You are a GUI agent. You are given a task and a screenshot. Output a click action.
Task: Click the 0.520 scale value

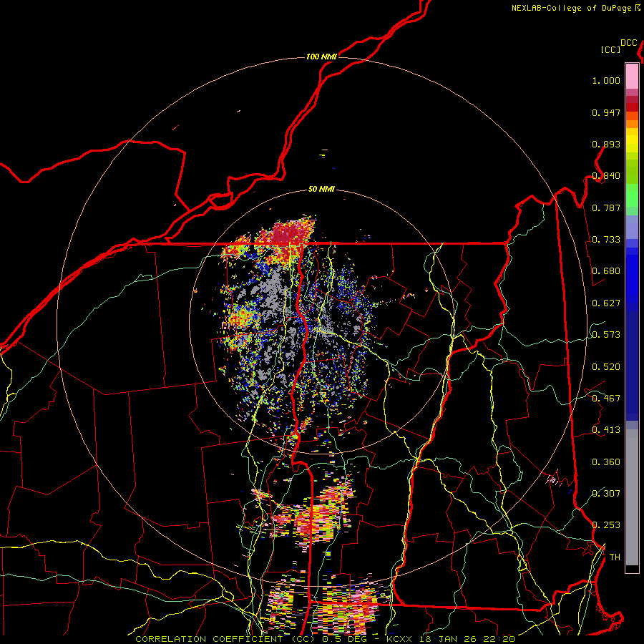click(x=606, y=367)
